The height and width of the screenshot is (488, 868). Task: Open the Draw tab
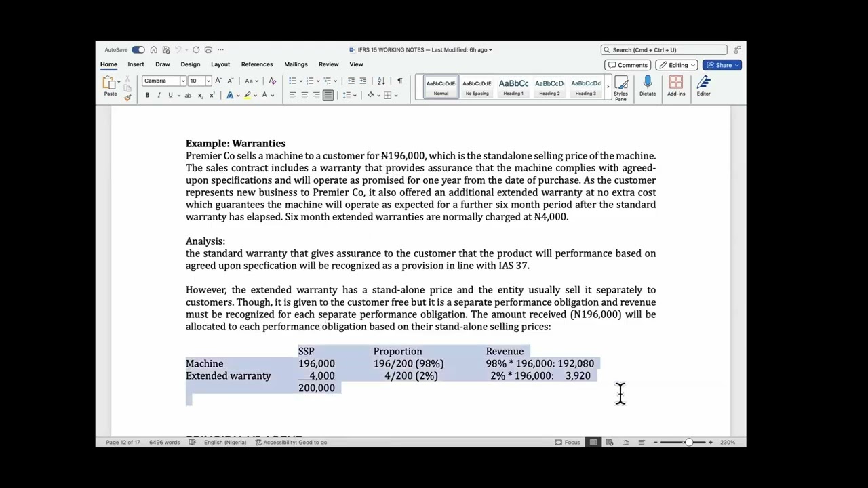(162, 64)
